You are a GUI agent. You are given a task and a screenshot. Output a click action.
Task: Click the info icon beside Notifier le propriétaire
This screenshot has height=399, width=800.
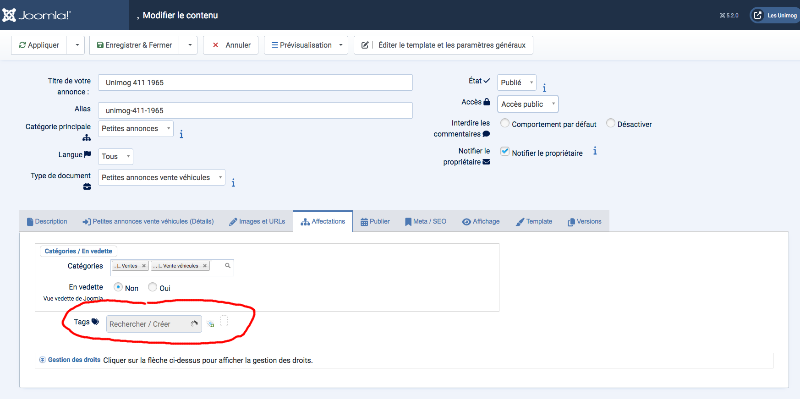pyautogui.click(x=594, y=152)
